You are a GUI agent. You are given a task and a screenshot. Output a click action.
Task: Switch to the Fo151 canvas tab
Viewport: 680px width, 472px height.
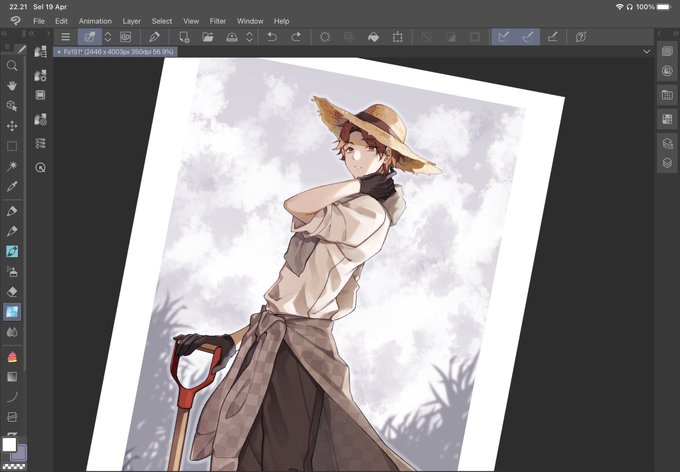click(x=115, y=52)
